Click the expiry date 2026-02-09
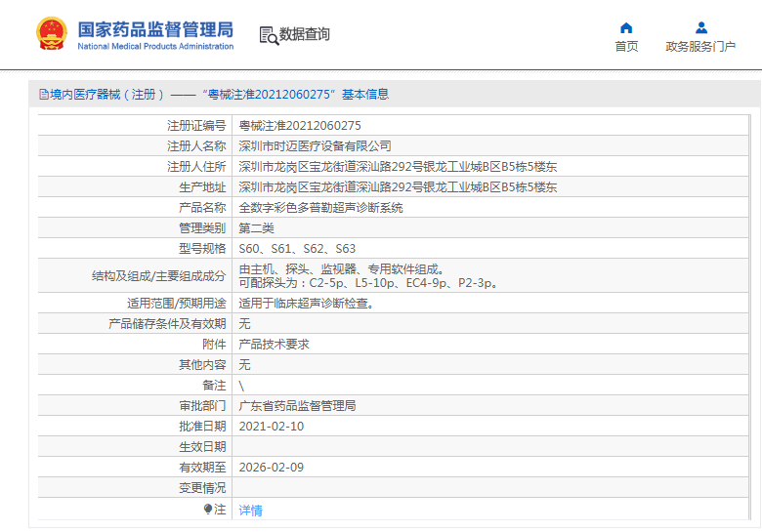The width and height of the screenshot is (762, 532). coord(272,468)
